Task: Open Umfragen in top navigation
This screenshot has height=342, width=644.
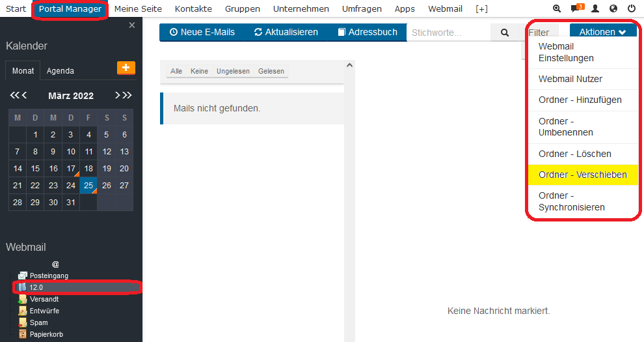Action: tap(362, 8)
